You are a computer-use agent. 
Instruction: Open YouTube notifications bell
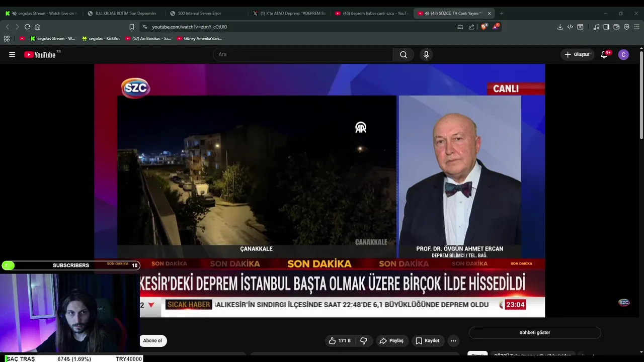coord(604,55)
